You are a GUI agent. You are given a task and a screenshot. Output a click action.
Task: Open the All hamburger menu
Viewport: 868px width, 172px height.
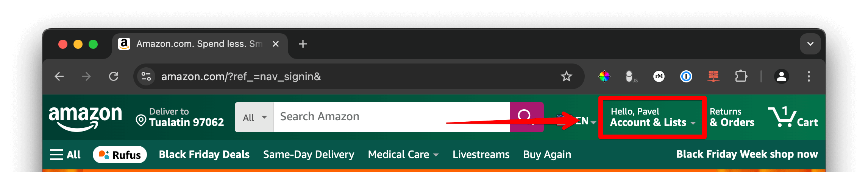(x=65, y=154)
